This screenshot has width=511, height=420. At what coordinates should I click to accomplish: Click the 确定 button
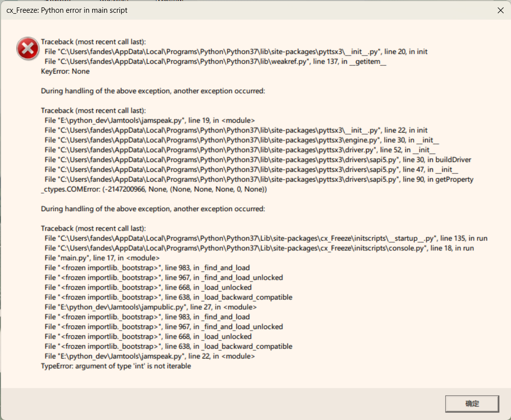[x=472, y=404]
